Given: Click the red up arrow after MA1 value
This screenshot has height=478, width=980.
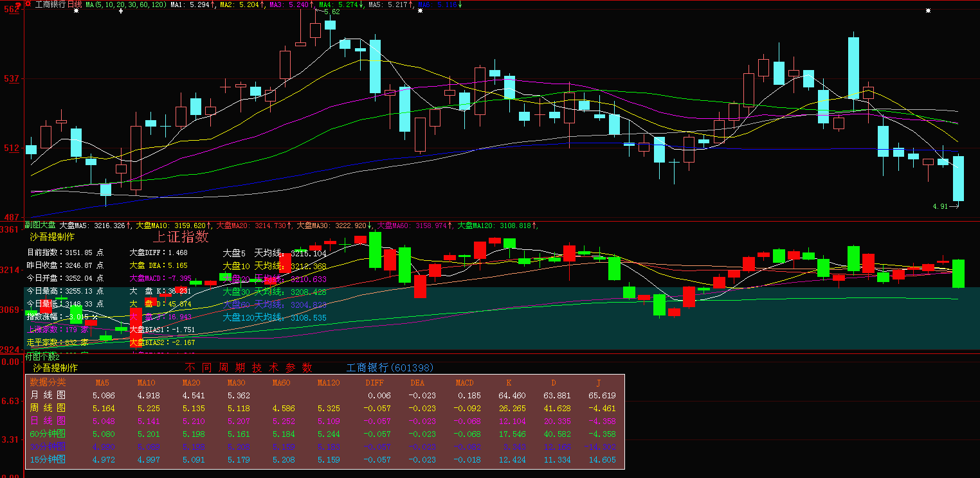Looking at the screenshot, I should [213, 4].
